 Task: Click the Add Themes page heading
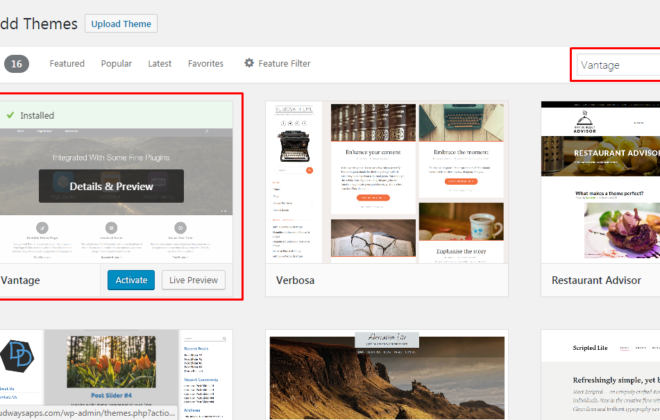[39, 24]
